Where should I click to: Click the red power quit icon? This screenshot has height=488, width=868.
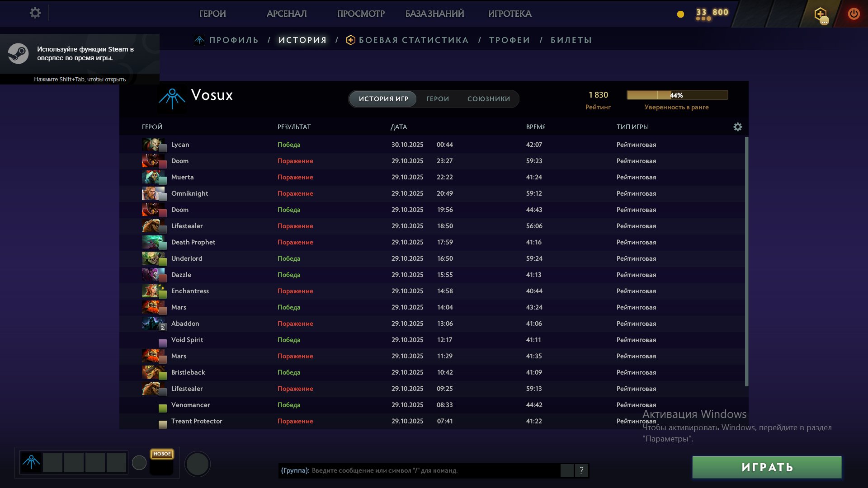tap(854, 14)
